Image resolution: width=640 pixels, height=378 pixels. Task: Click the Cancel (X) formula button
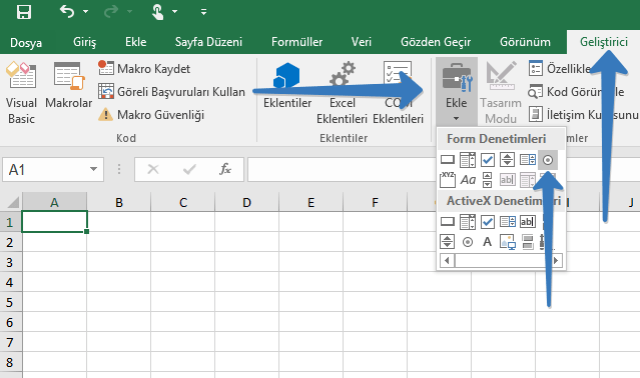click(153, 169)
